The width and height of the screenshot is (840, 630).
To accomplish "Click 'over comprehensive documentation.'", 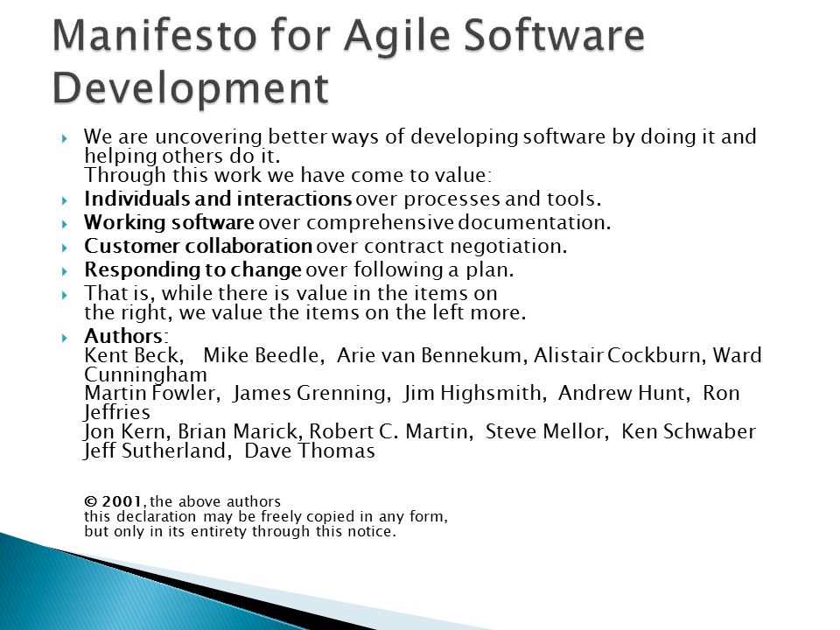I will coord(435,222).
